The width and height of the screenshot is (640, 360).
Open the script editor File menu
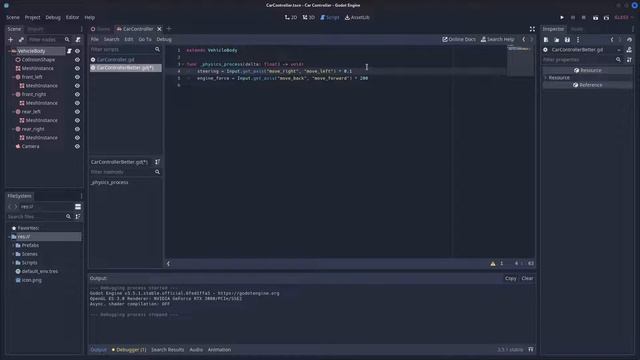pyautogui.click(x=95, y=40)
